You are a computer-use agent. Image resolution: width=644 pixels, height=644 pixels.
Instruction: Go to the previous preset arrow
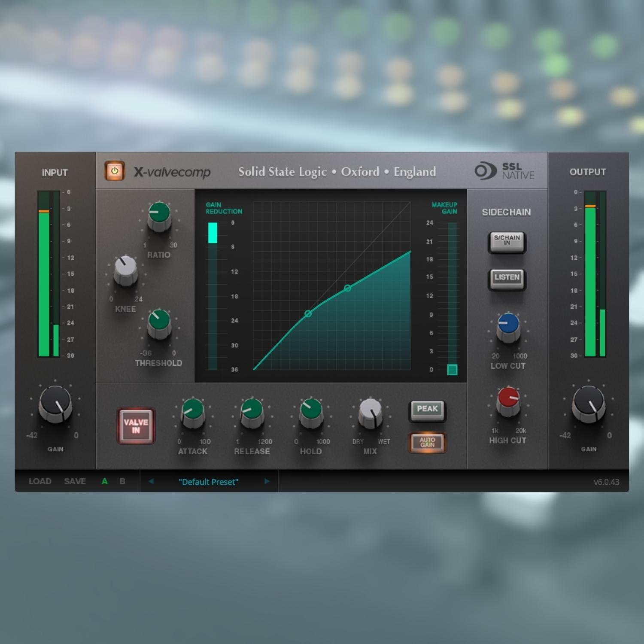click(151, 481)
